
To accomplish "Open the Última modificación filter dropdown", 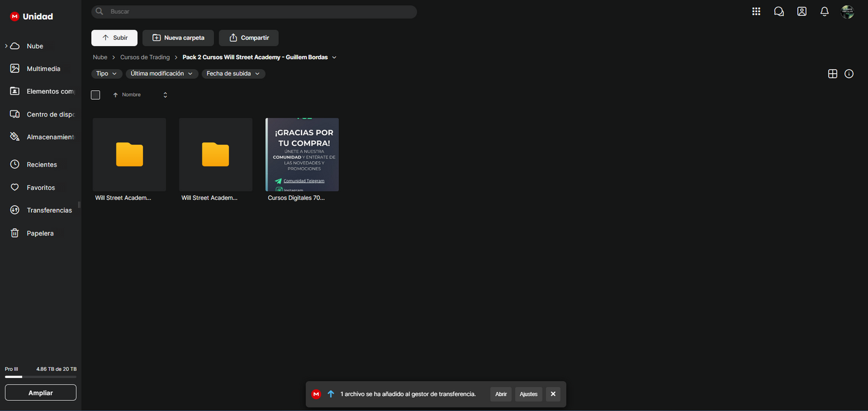I will point(162,74).
